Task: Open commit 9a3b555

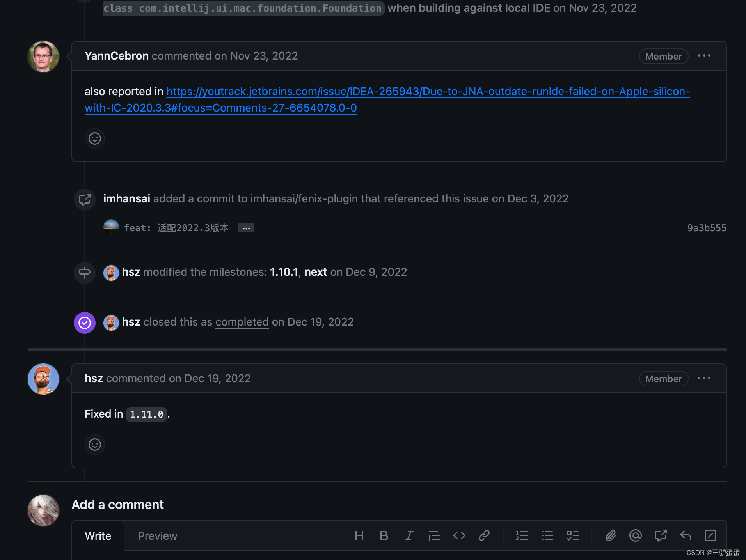Action: (707, 228)
